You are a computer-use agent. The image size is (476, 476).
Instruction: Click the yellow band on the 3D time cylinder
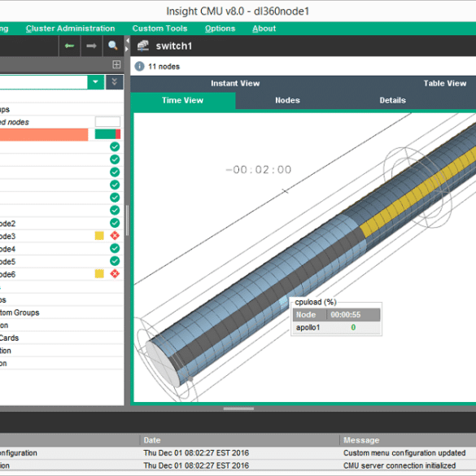[419, 191]
